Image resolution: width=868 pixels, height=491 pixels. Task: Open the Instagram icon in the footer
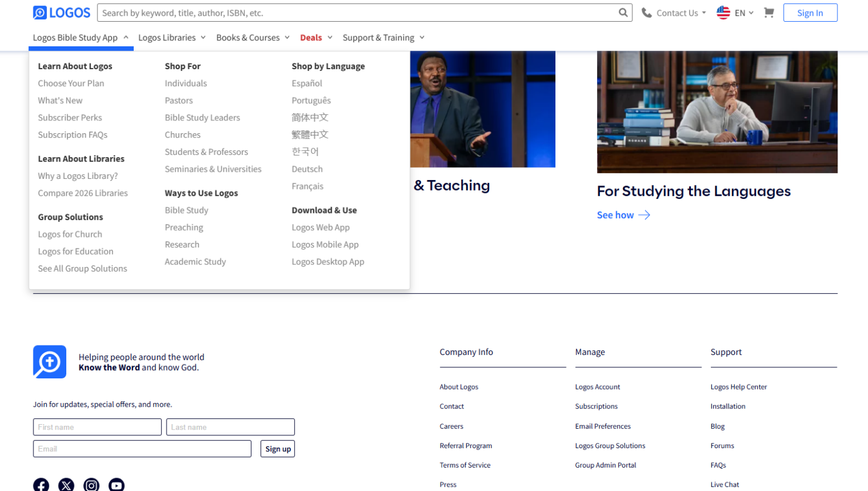click(91, 485)
